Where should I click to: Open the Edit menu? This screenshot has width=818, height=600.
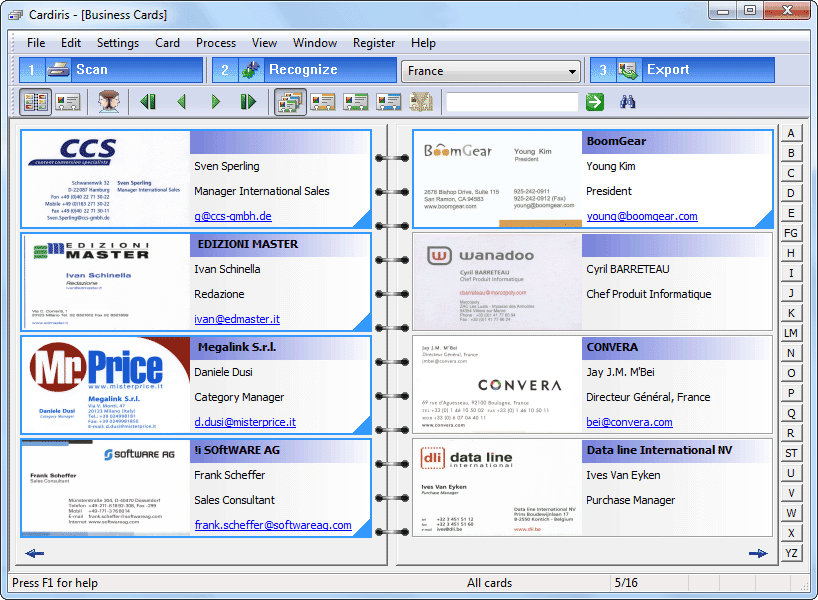pyautogui.click(x=70, y=43)
